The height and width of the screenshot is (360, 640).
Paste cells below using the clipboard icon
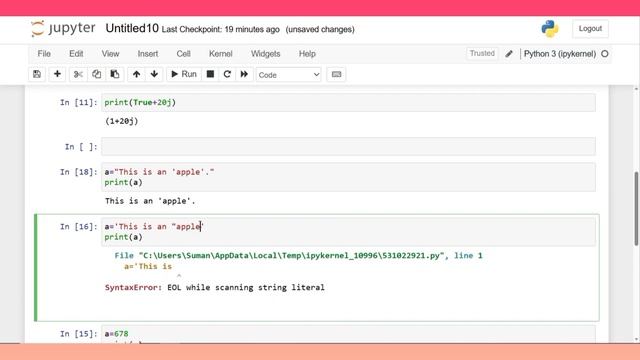pos(115,74)
